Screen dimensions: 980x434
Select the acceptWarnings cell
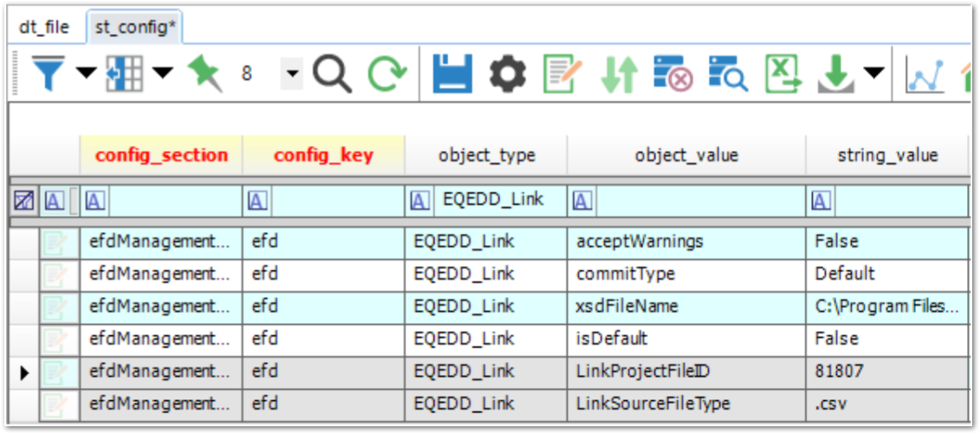coord(687,243)
